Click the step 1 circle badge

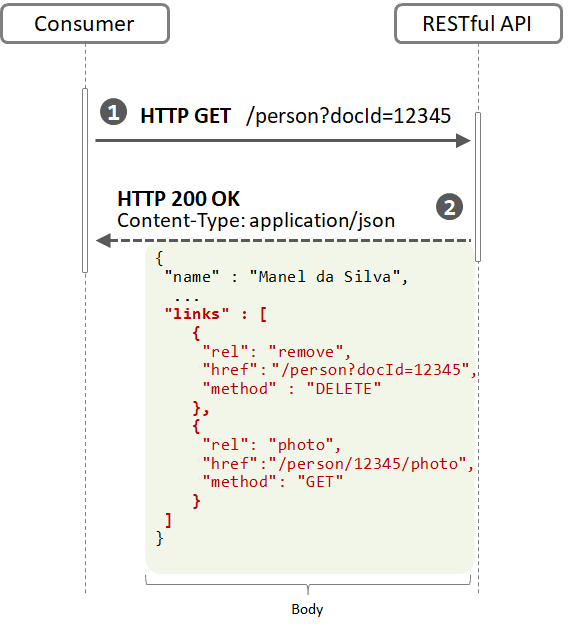pyautogui.click(x=114, y=112)
